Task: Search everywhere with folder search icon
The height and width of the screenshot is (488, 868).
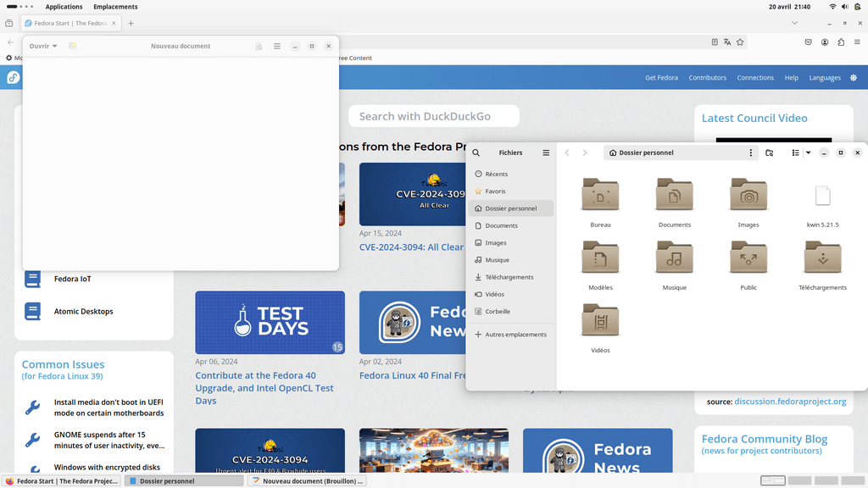Action: coord(770,152)
